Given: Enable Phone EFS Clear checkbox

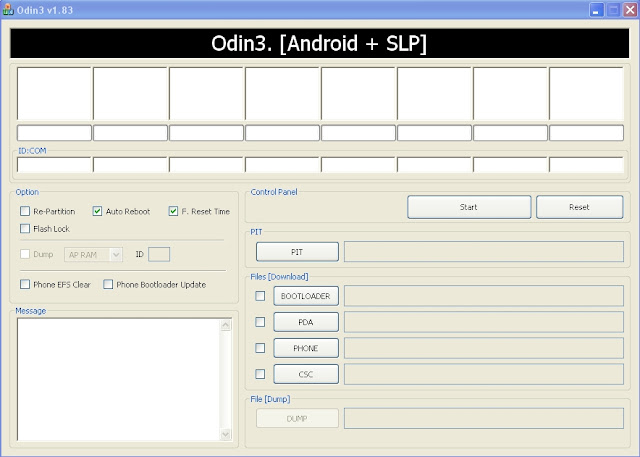Looking at the screenshot, I should 25,284.
